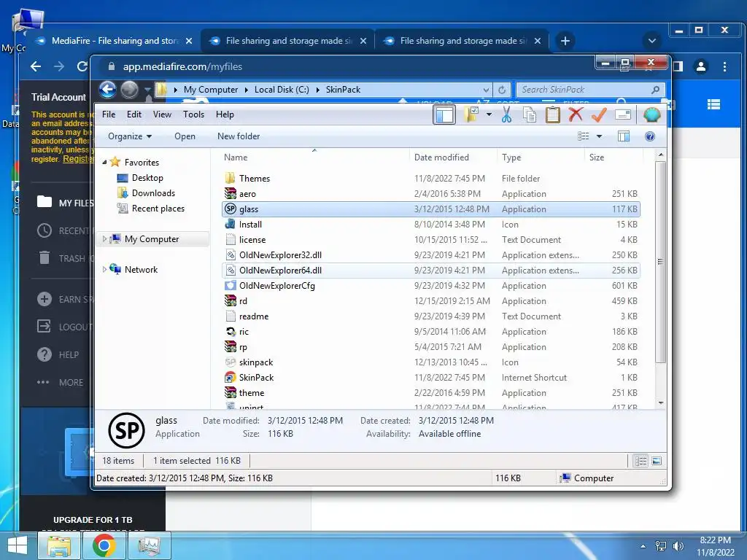Click the Explorer back arrow button
Image resolution: width=747 pixels, height=560 pixels.
pyautogui.click(x=108, y=90)
